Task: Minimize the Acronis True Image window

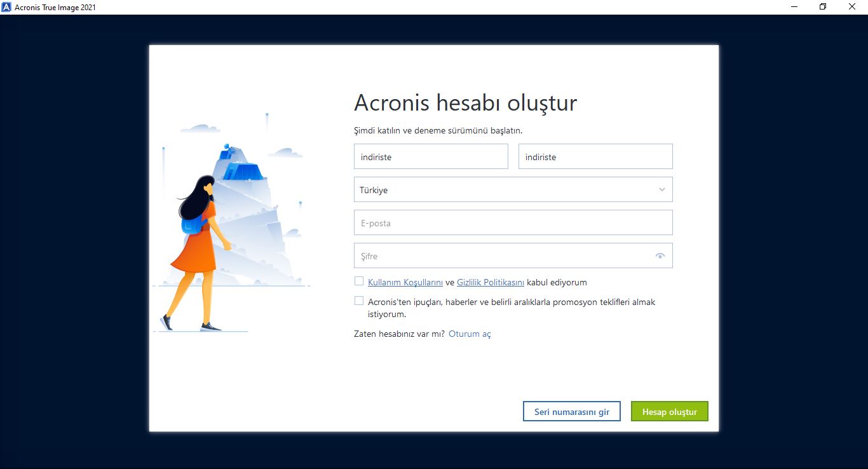Action: coord(794,7)
